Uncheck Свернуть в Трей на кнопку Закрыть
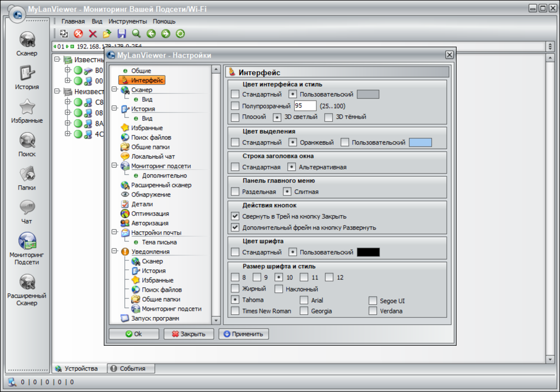This screenshot has height=392, width=560. pyautogui.click(x=235, y=216)
